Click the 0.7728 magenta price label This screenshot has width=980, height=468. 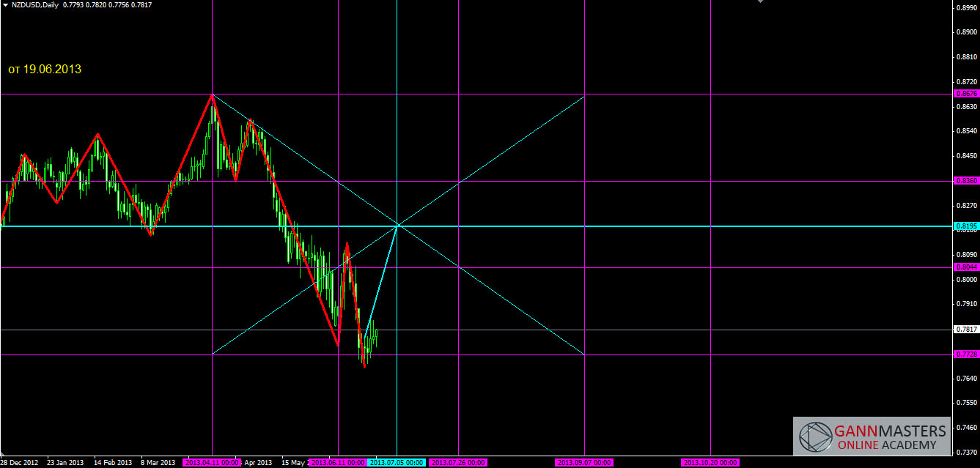(x=967, y=354)
